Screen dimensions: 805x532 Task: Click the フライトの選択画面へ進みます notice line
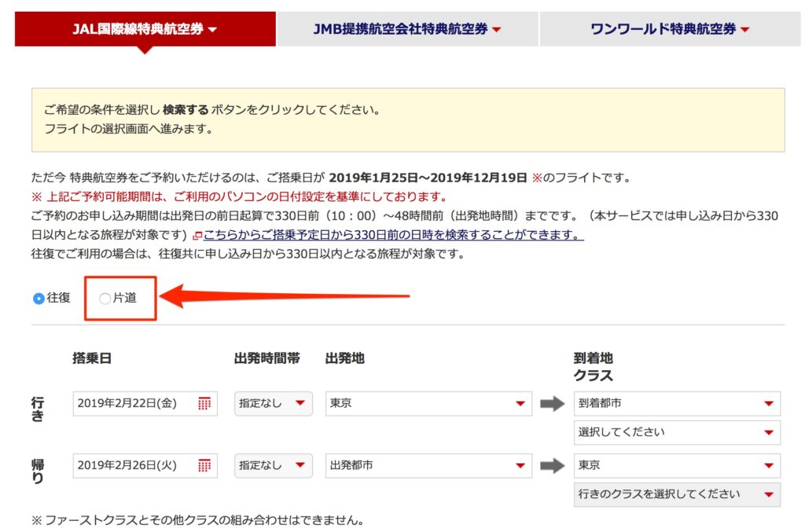(x=128, y=129)
